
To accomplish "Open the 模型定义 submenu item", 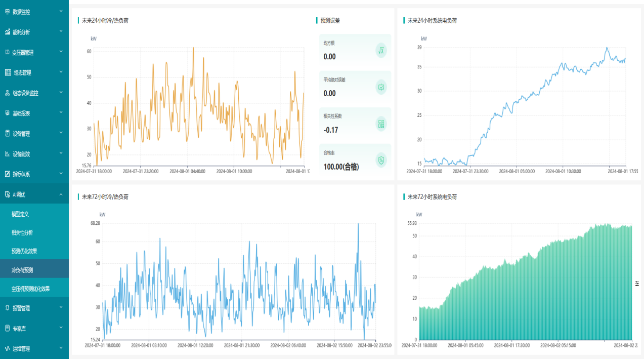I will 20,214.
